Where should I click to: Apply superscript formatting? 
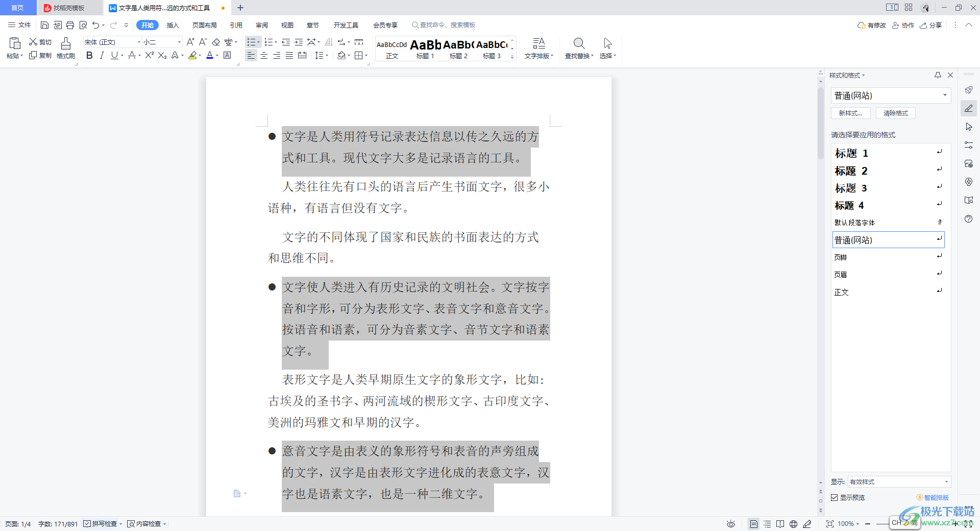149,55
